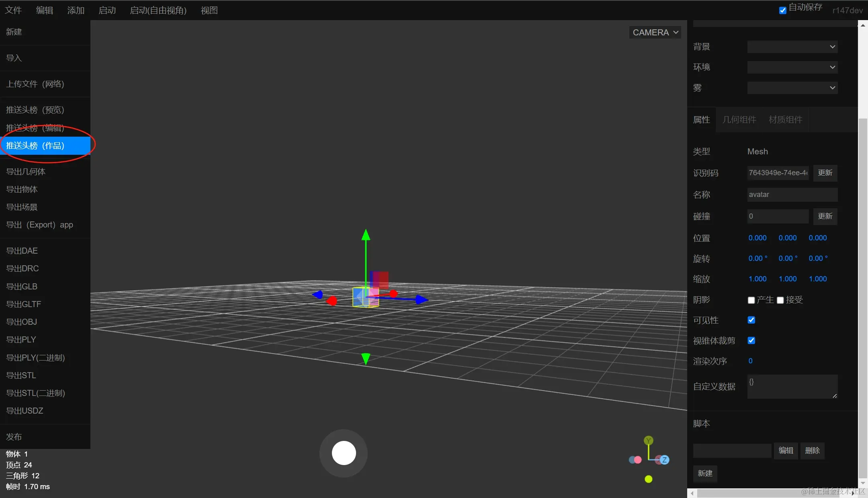The width and height of the screenshot is (868, 498).
Task: Open the CAMERA dropdown
Action: 655,33
